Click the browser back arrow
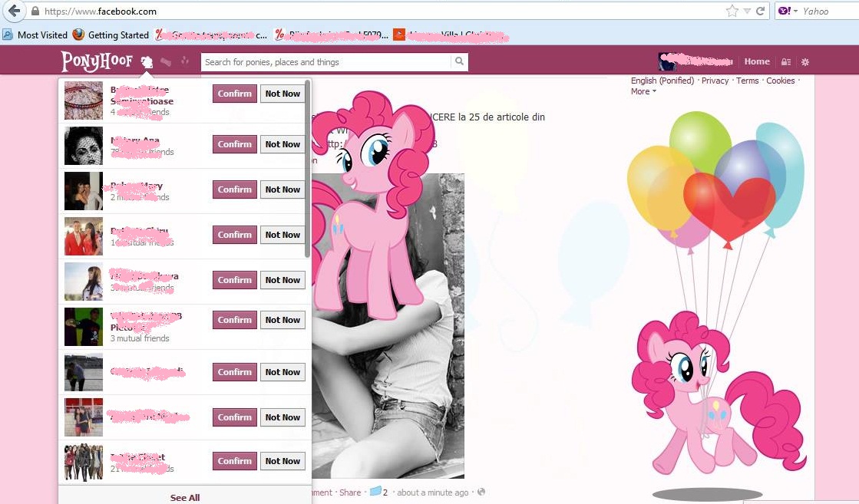Viewport: 859px width, 504px height. tap(13, 11)
